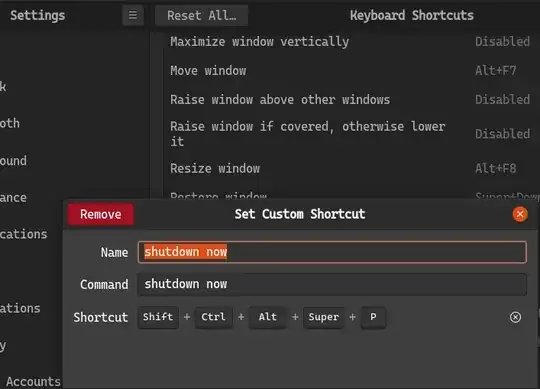Click the Alt key chip in Shortcut

(268, 317)
